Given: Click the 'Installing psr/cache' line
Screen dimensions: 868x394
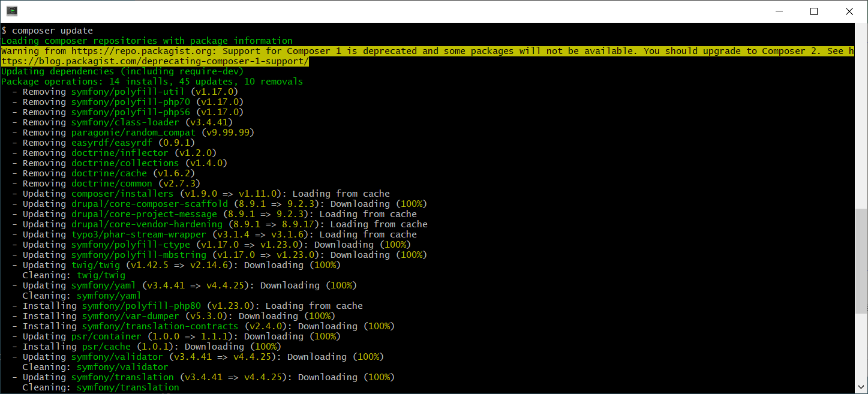Looking at the screenshot, I should point(147,347).
